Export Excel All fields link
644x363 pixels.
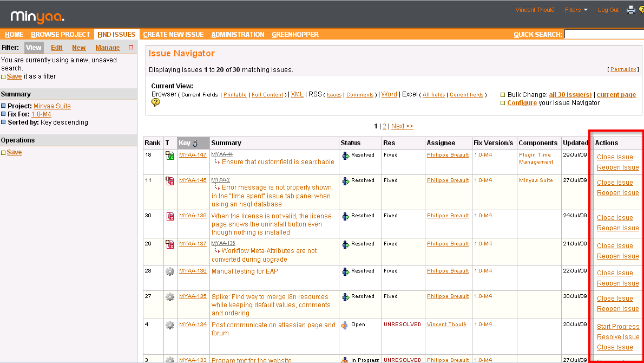433,95
